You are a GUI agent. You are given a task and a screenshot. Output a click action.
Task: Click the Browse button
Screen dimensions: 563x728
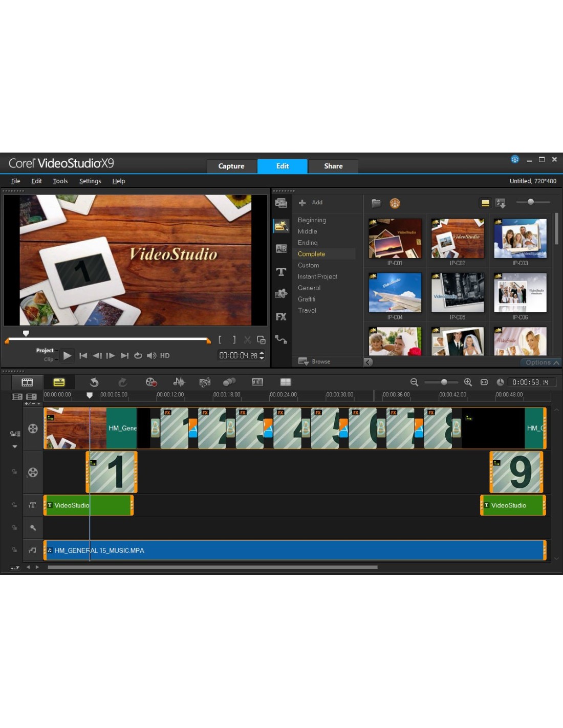(x=314, y=361)
